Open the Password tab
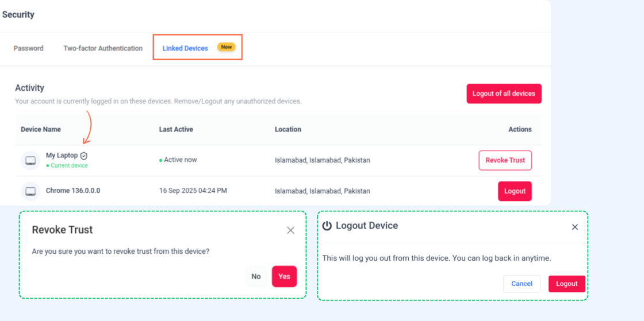The height and width of the screenshot is (321, 644). [28, 48]
